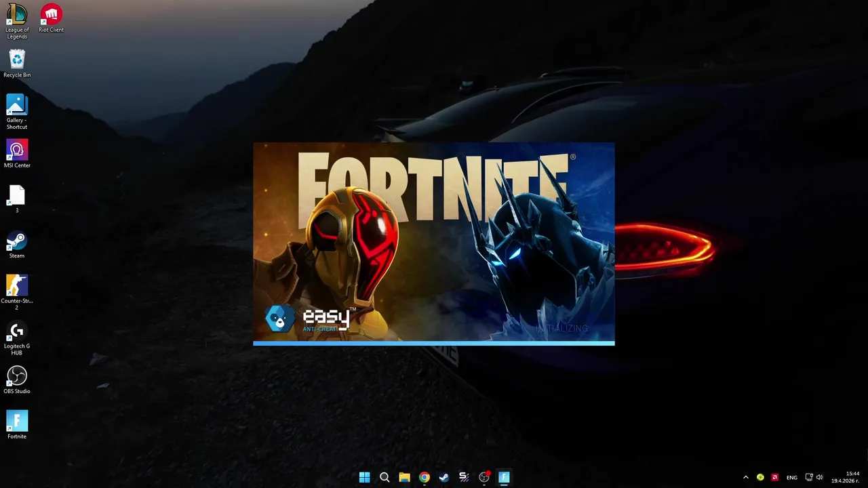This screenshot has width=868, height=488.
Task: Select the file icon named 3
Action: tap(17, 199)
